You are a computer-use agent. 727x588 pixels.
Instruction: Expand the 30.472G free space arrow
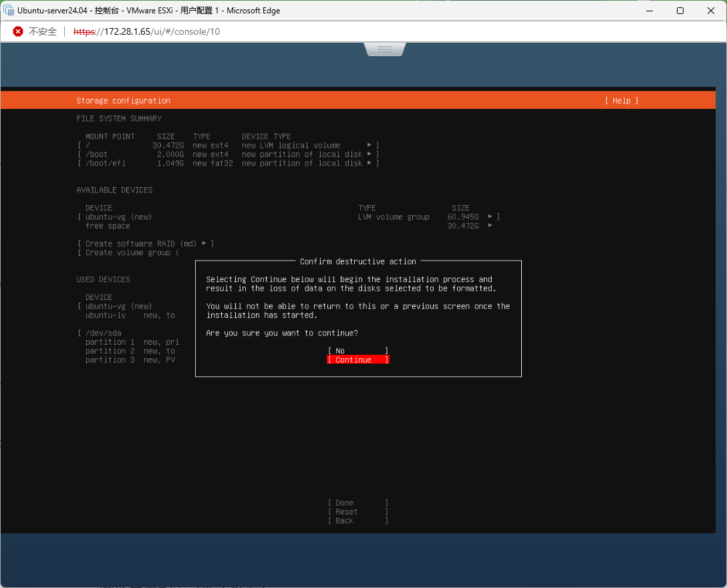click(x=490, y=226)
